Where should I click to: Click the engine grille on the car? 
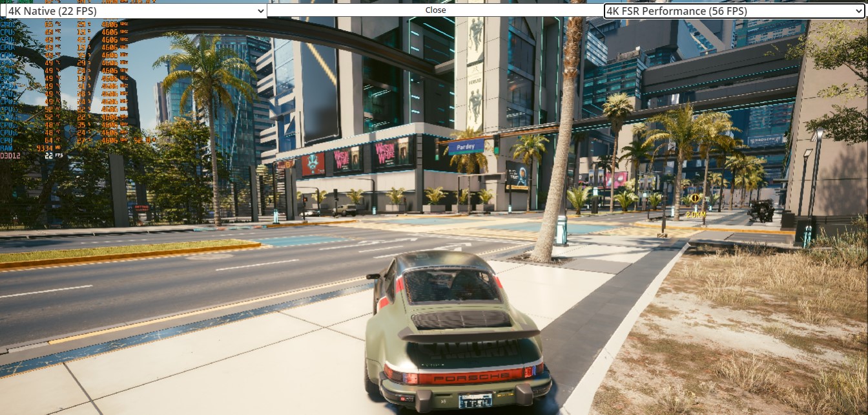click(x=460, y=319)
